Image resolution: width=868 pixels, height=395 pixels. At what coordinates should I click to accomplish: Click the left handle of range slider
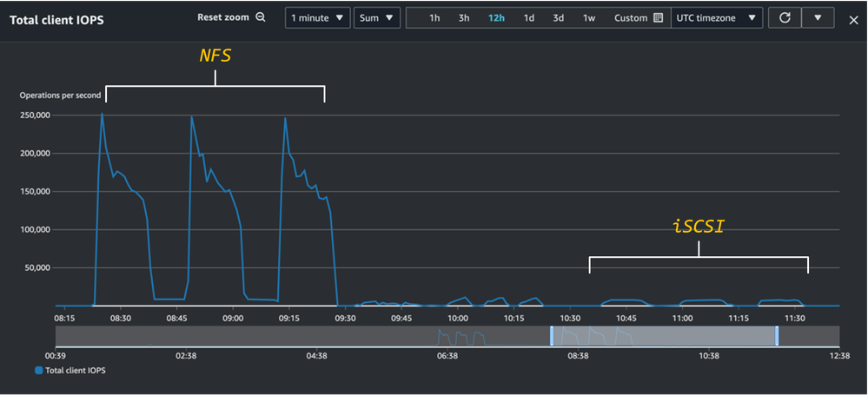coord(551,336)
